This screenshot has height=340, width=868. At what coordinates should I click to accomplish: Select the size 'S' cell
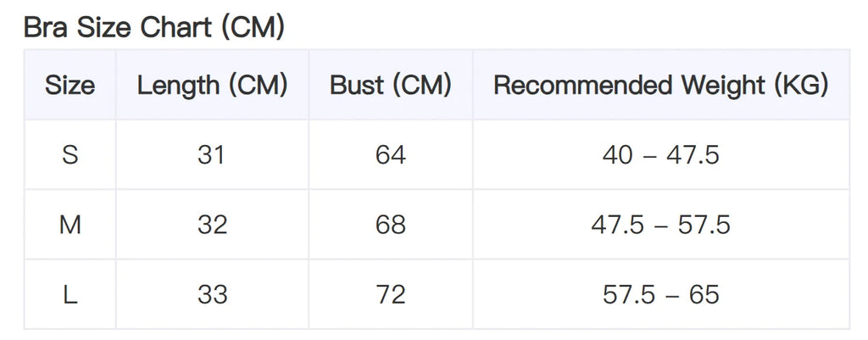[70, 155]
